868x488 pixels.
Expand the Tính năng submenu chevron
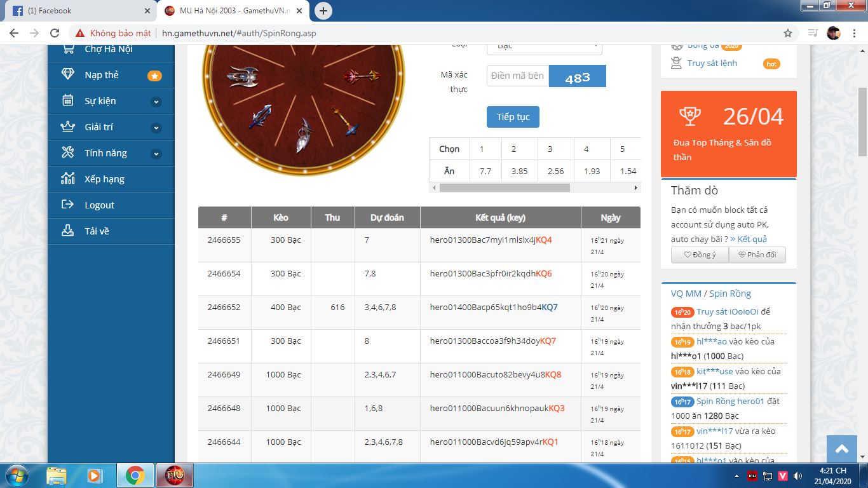pos(156,154)
